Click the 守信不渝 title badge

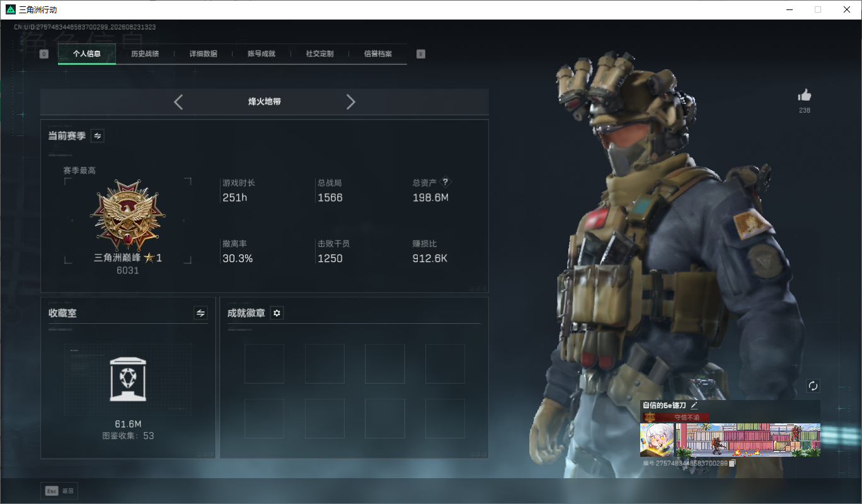coord(675,417)
